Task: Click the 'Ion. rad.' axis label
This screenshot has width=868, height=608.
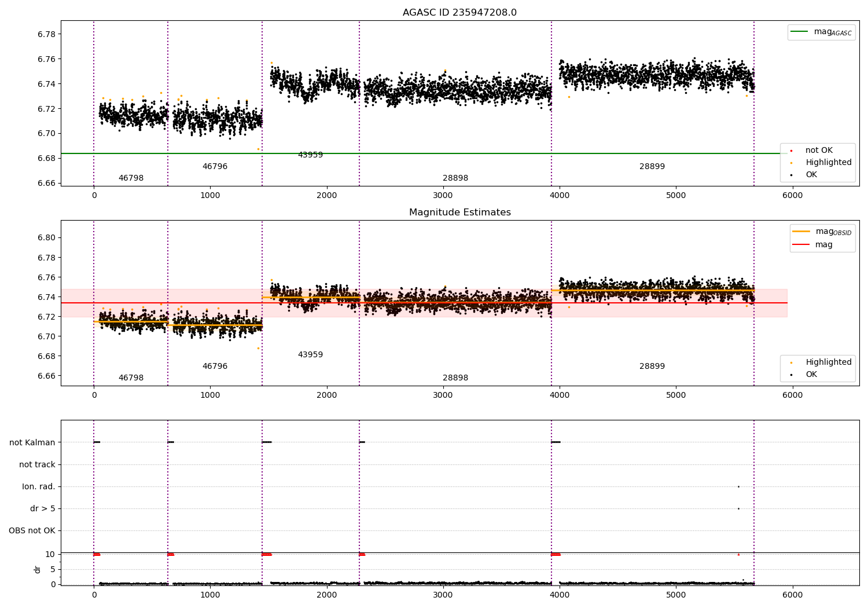Action: (39, 486)
